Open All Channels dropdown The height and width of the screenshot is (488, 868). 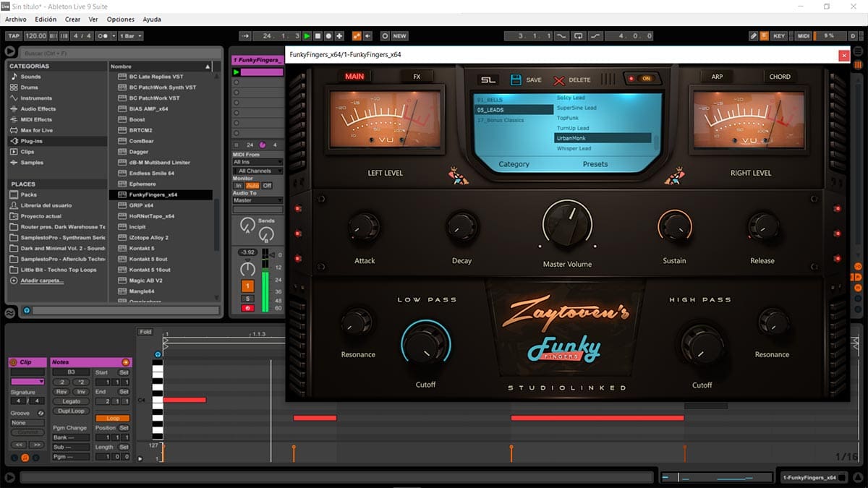tap(258, 171)
